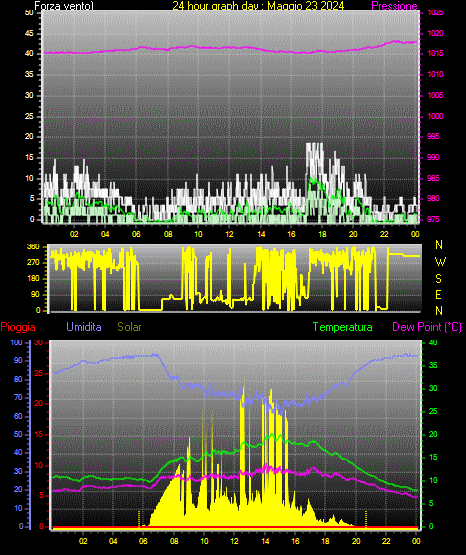
Task: Select the blue Umidita legend label
Action: [84, 327]
